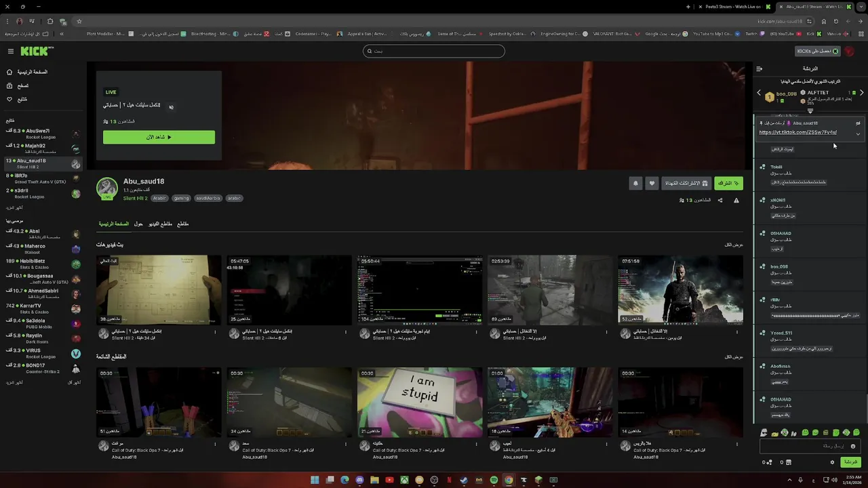868x488 pixels.
Task: Click the channel points icon below chat input
Action: click(769, 462)
